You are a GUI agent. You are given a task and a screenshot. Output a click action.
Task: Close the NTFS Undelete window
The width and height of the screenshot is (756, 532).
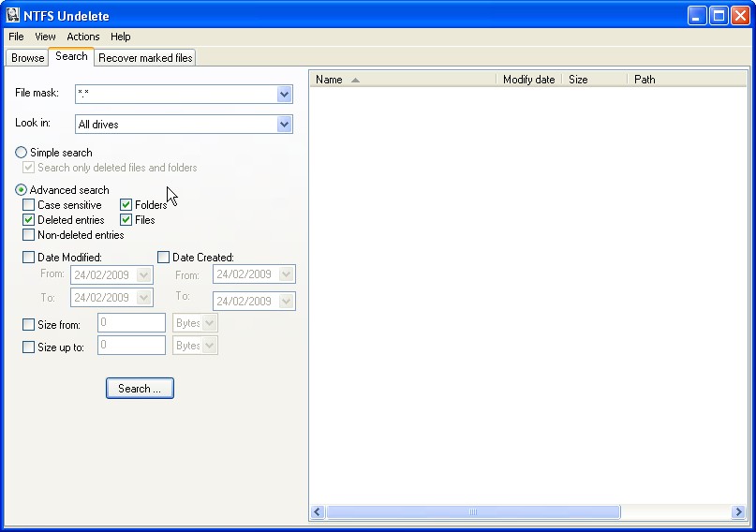741,16
